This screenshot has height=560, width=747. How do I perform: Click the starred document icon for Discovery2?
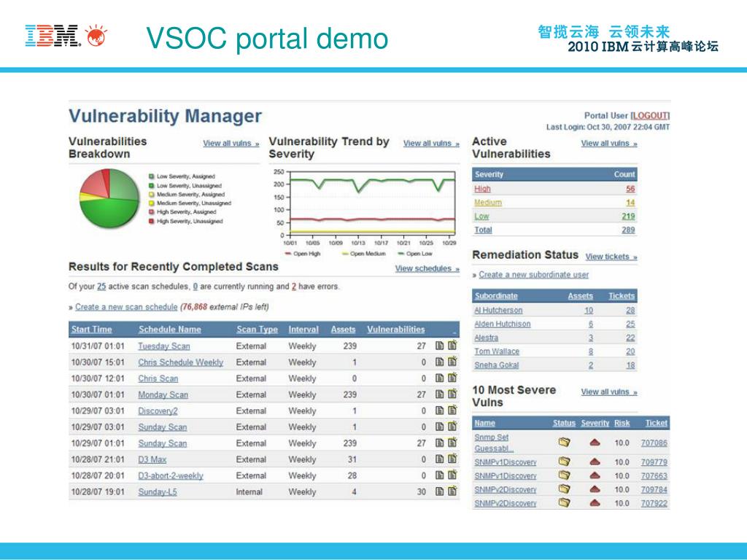(x=452, y=410)
